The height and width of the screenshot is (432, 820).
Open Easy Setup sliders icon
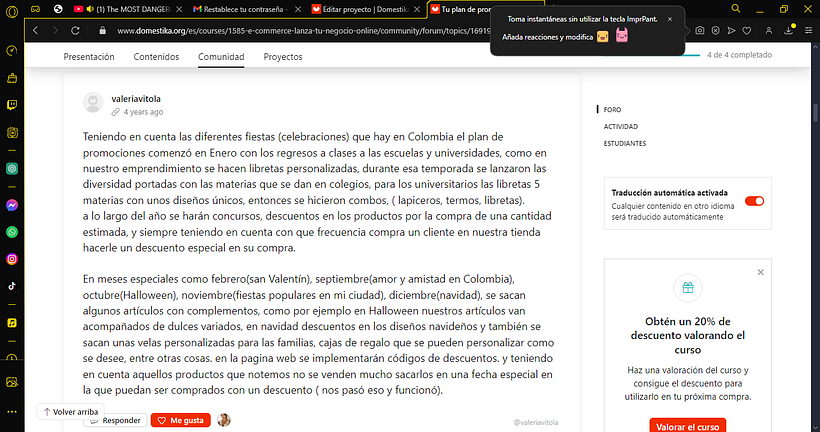[808, 31]
